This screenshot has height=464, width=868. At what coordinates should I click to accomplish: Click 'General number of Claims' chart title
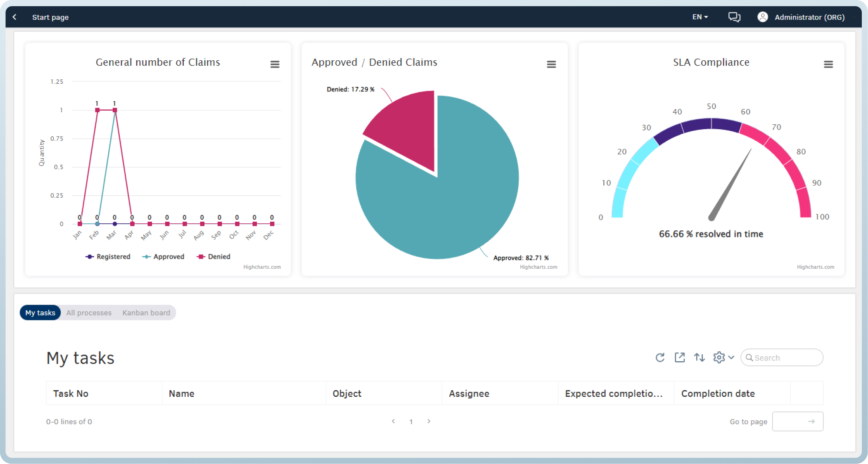tap(158, 62)
